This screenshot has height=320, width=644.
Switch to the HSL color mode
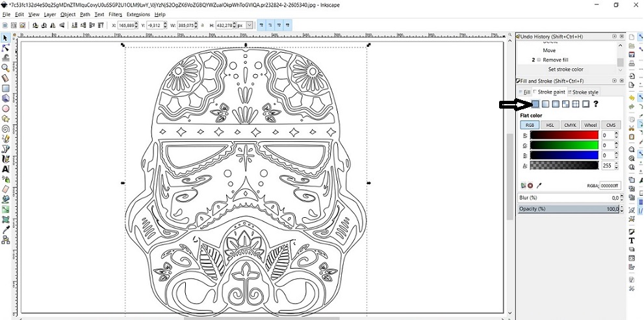click(550, 125)
